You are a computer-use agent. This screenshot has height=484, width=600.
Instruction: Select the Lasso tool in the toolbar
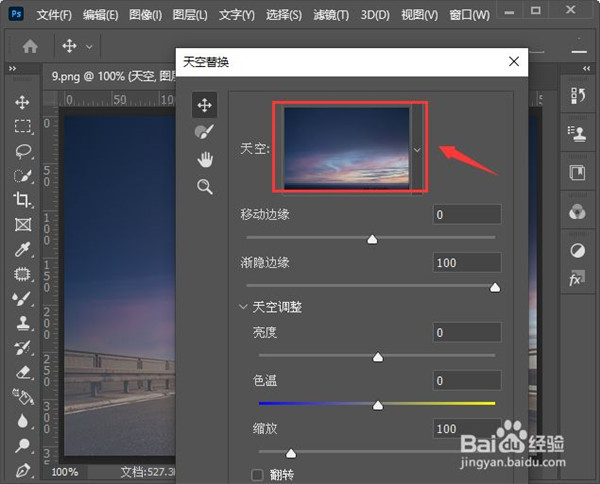click(x=22, y=150)
